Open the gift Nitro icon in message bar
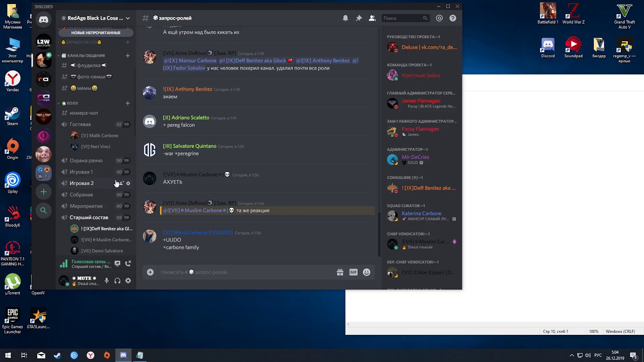The image size is (644, 362). point(340,272)
